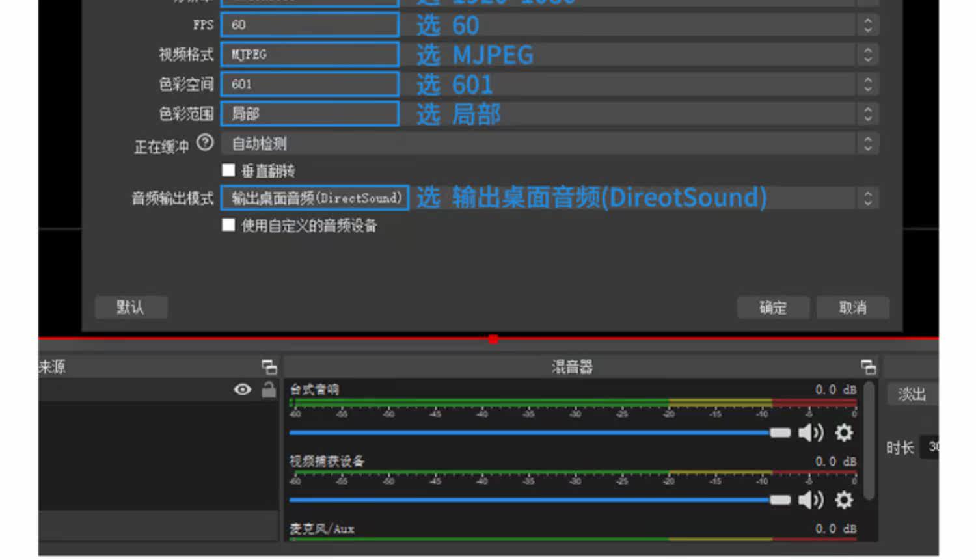Open the 淡出 transition selector
The height and width of the screenshot is (560, 976).
tap(912, 394)
